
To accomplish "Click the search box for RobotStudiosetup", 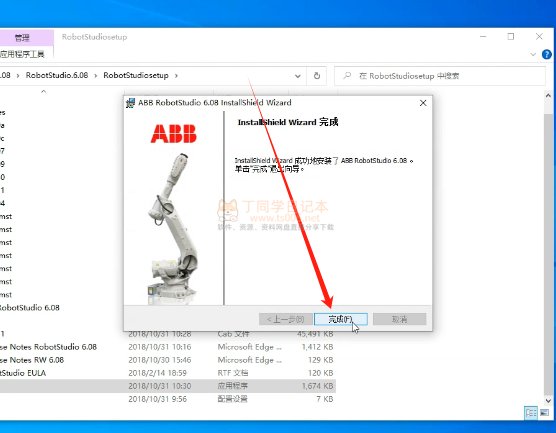I will point(440,76).
